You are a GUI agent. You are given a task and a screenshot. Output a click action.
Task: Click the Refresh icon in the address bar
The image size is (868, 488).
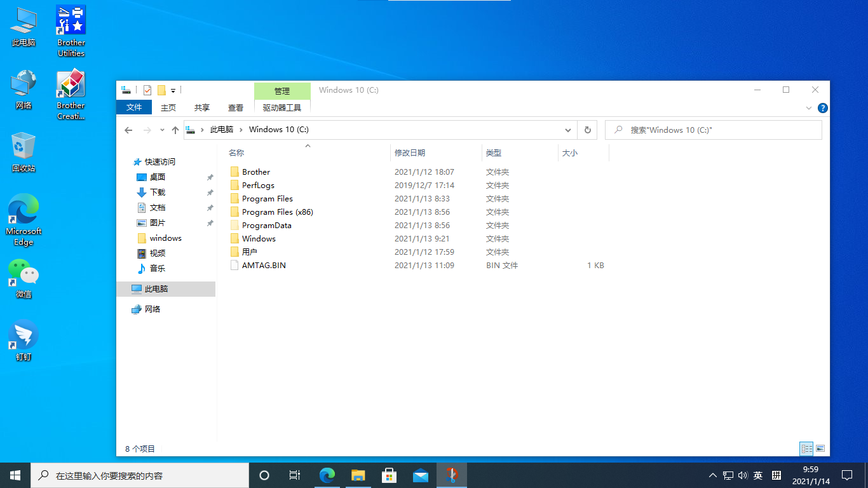coord(586,130)
